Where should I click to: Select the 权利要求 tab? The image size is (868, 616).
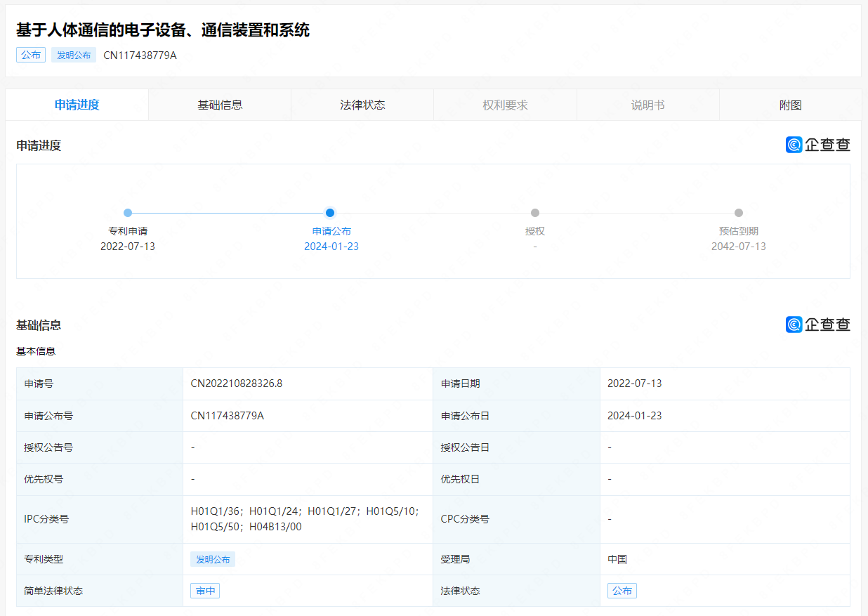pos(505,105)
